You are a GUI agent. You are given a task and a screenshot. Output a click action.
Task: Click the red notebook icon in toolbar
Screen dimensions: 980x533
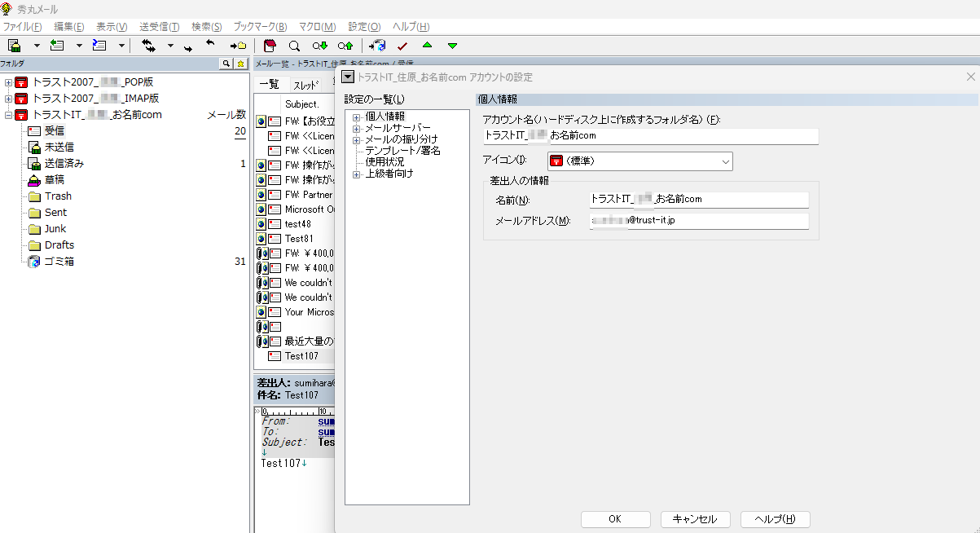(x=270, y=46)
